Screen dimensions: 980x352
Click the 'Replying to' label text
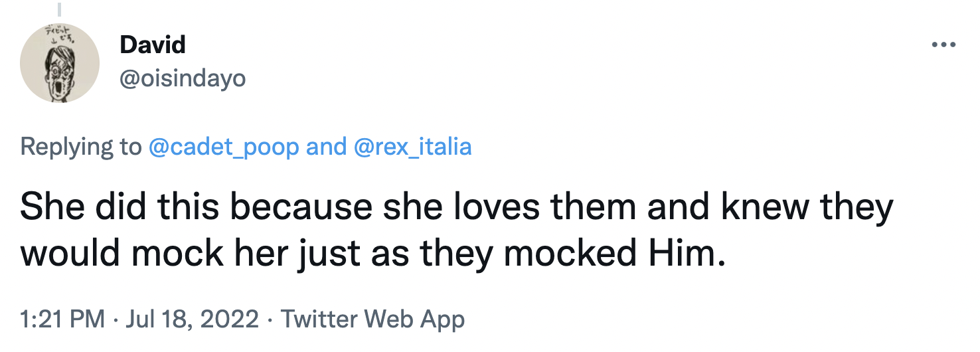click(x=81, y=146)
